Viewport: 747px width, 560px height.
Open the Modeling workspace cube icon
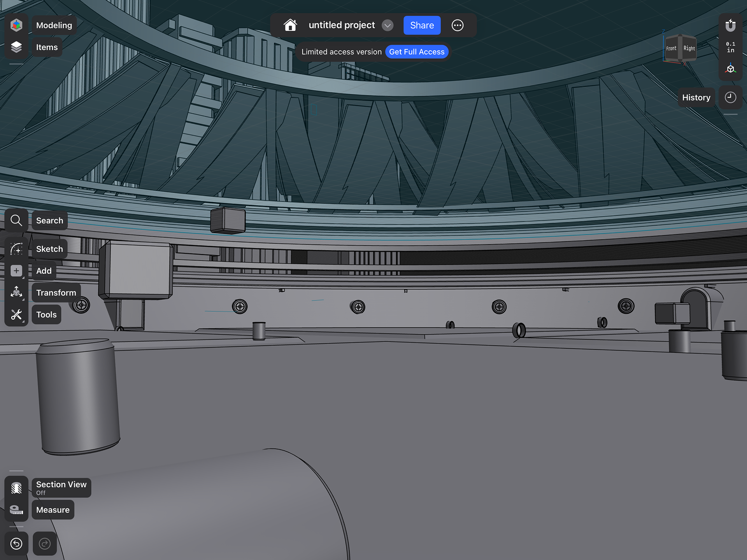point(16,25)
